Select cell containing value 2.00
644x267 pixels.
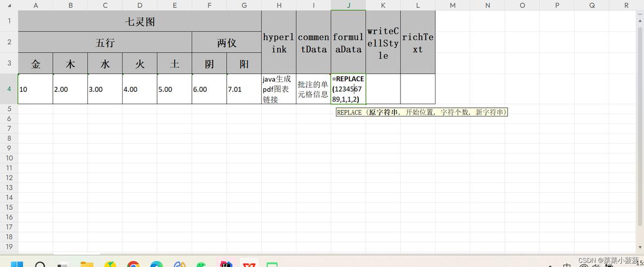point(70,89)
